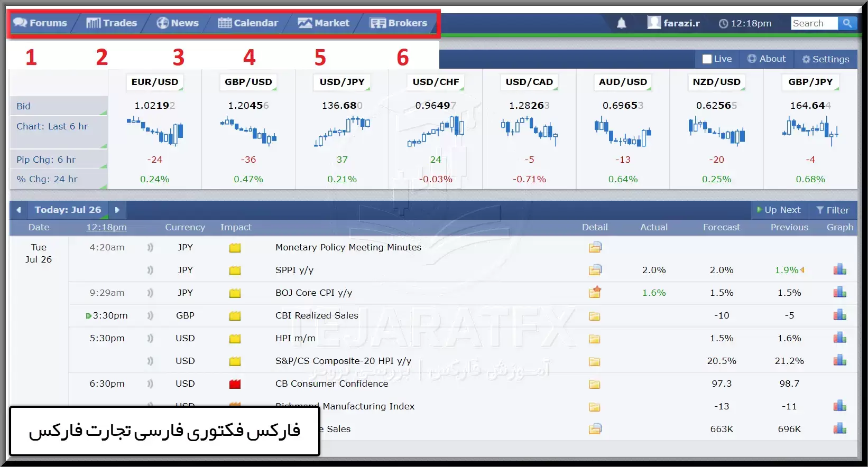
Task: Click into the Search field
Action: (x=814, y=23)
